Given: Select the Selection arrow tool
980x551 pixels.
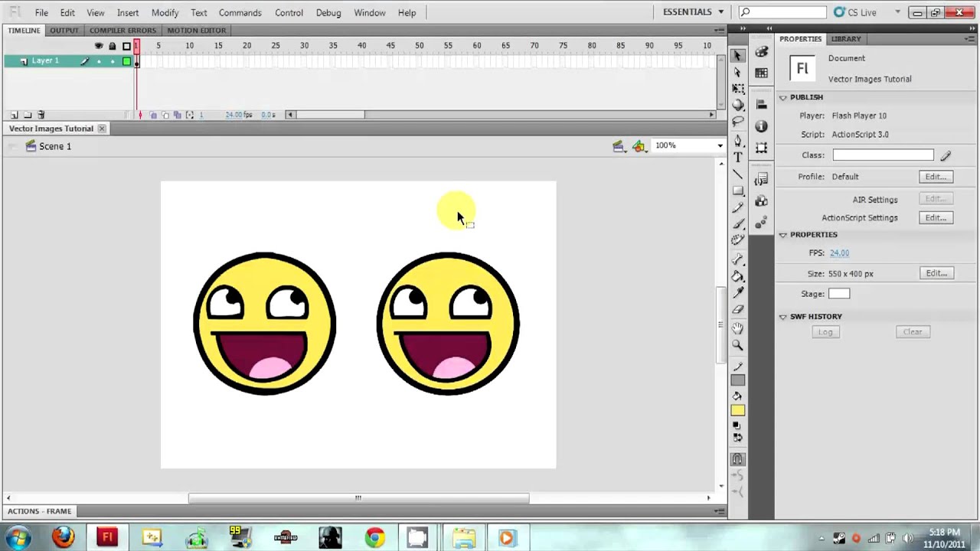Looking at the screenshot, I should click(x=737, y=56).
